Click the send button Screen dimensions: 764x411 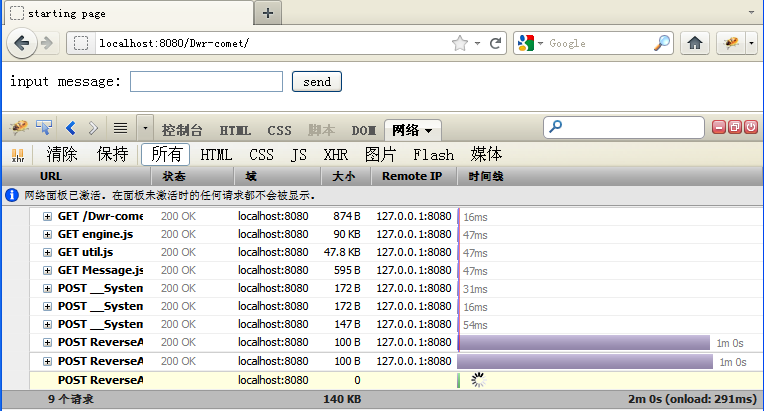tap(317, 81)
